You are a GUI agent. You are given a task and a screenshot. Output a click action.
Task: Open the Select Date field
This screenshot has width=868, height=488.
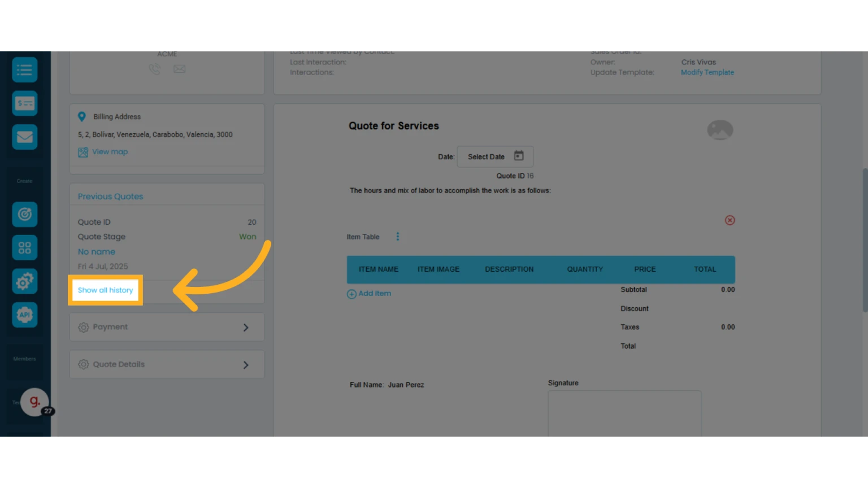[495, 156]
